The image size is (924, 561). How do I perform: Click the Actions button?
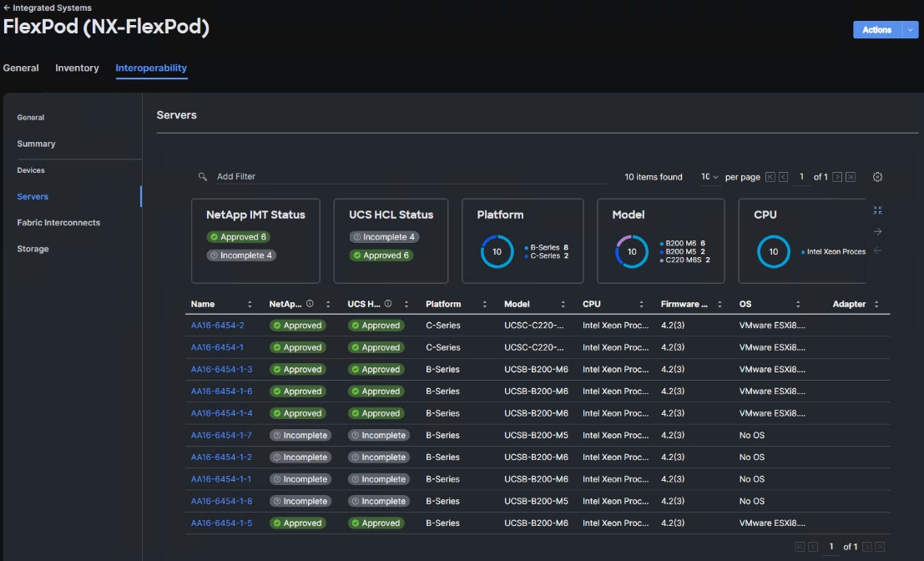tap(876, 30)
